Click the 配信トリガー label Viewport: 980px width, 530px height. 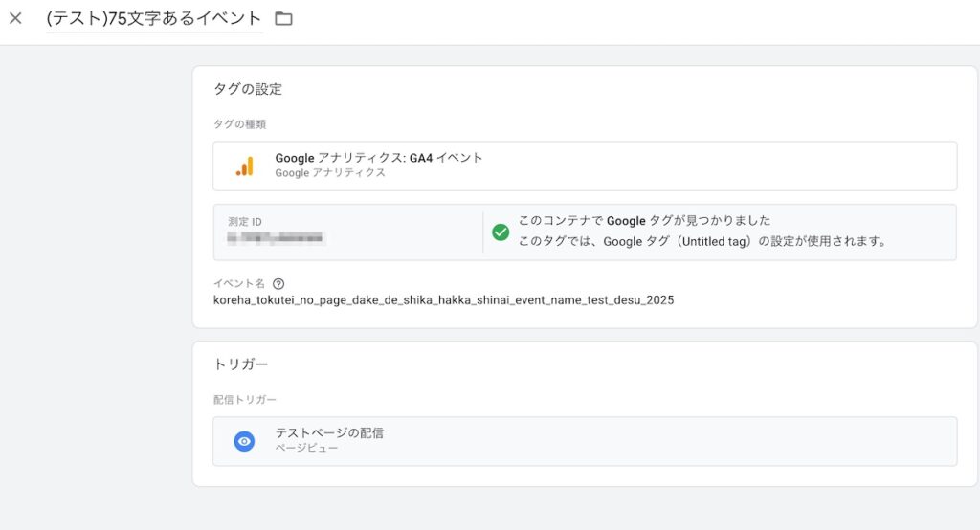(244, 399)
